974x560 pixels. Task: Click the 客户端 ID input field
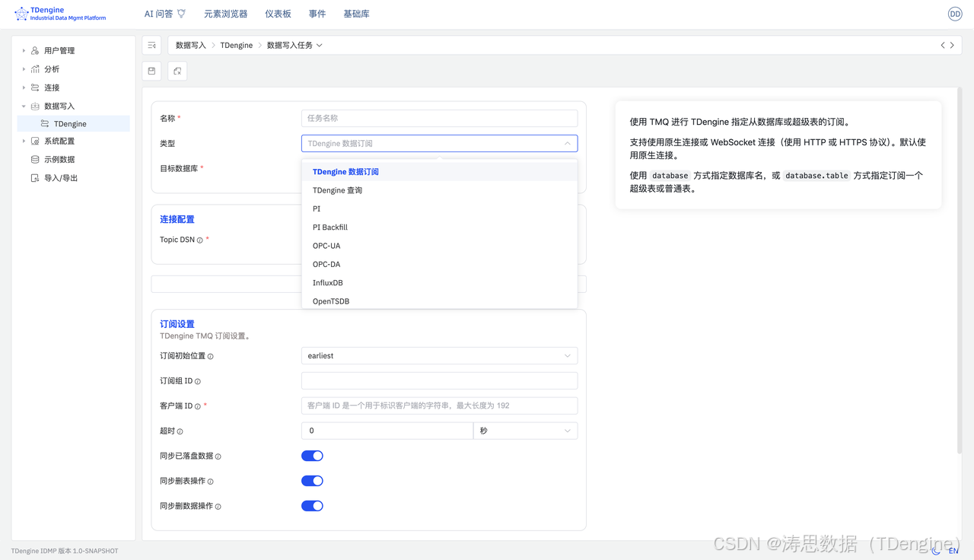point(439,406)
